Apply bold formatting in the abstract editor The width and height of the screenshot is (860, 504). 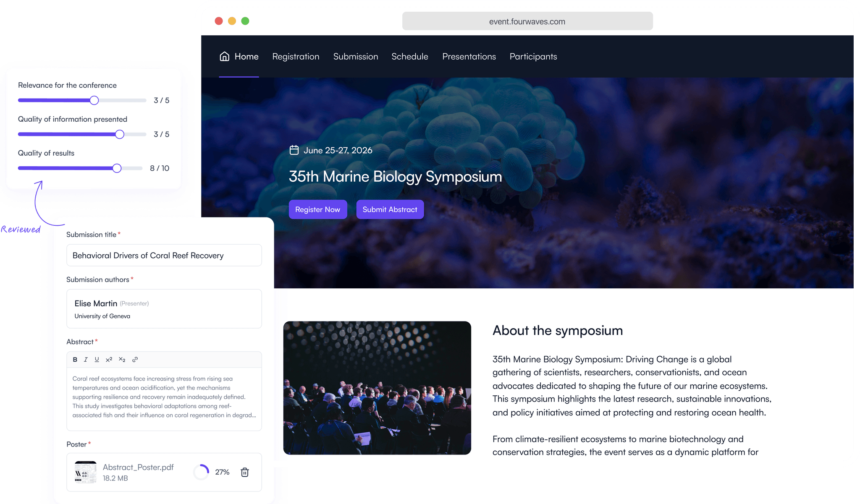(75, 360)
